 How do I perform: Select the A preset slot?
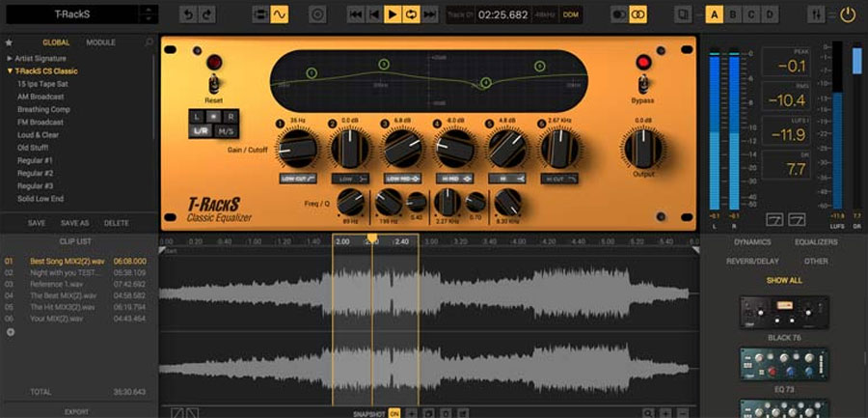coord(714,15)
